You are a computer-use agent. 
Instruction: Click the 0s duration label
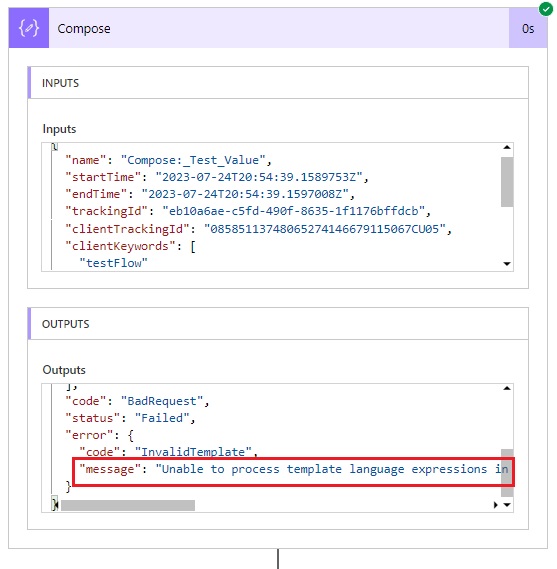pyautogui.click(x=528, y=29)
